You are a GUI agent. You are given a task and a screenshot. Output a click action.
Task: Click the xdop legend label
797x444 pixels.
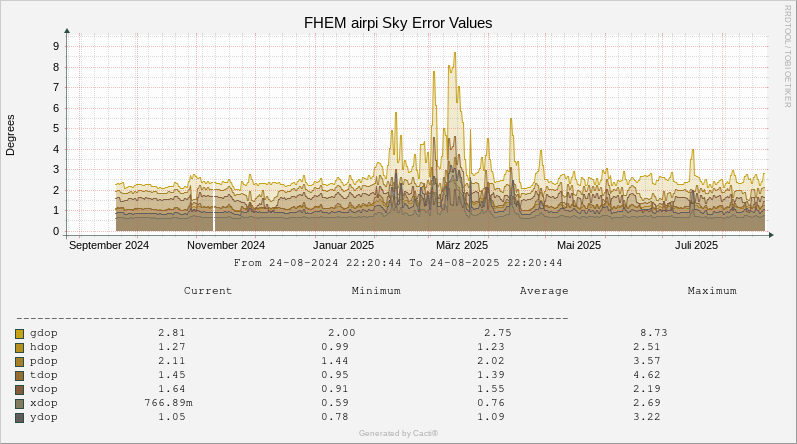tap(44, 403)
